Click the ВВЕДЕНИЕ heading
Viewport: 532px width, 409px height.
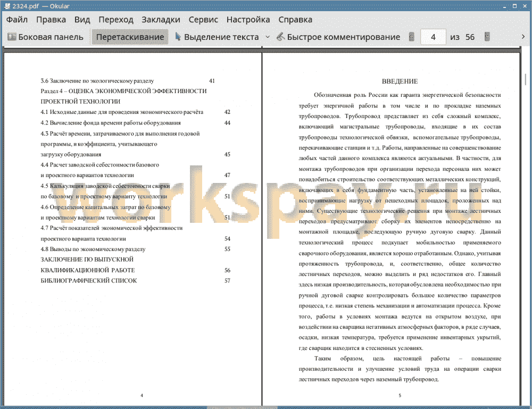coord(400,81)
